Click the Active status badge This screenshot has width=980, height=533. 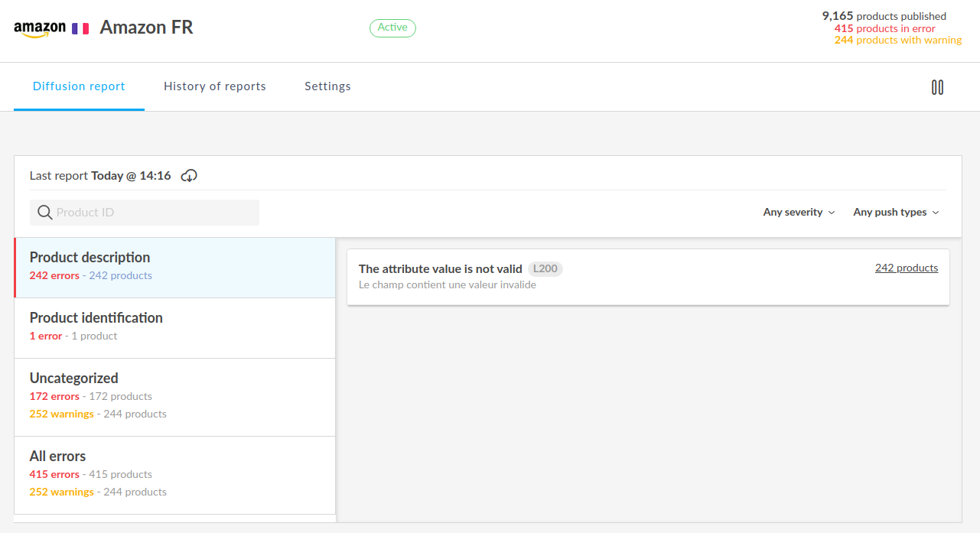(392, 28)
